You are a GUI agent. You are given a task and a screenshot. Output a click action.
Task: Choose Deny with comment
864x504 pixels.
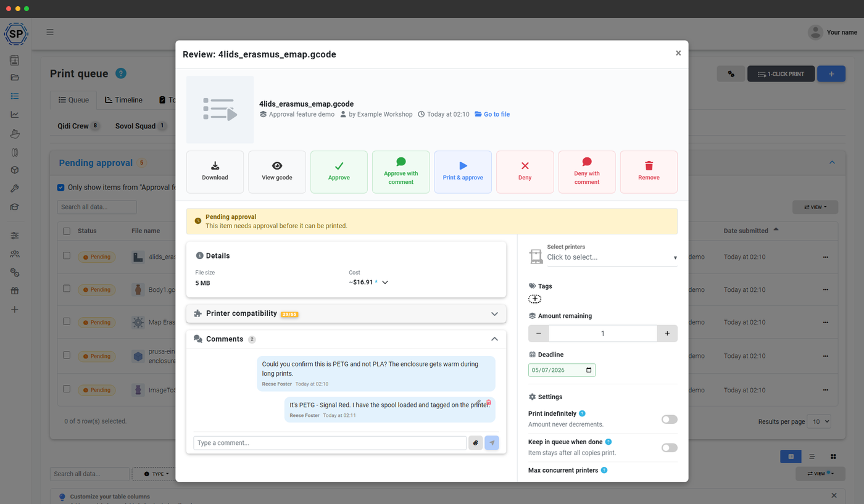pyautogui.click(x=587, y=172)
